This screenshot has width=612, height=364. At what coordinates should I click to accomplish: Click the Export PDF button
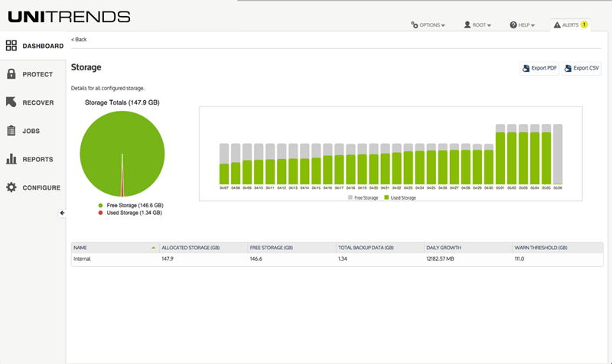539,68
